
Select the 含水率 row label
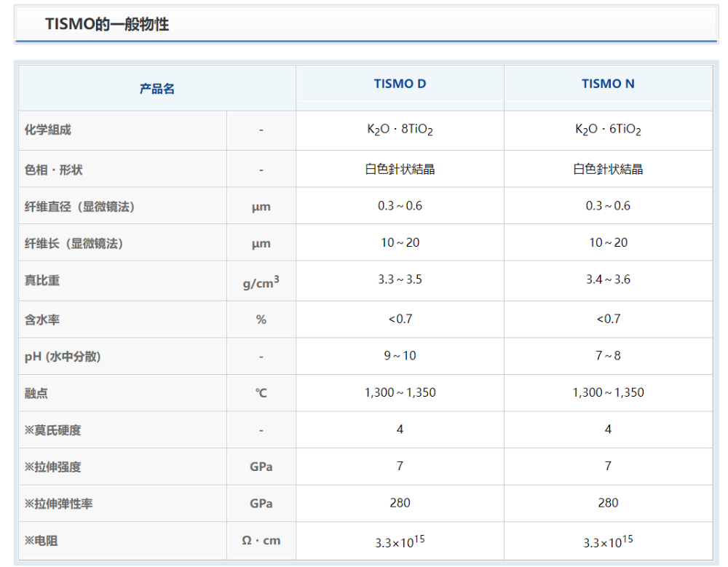tap(41, 320)
